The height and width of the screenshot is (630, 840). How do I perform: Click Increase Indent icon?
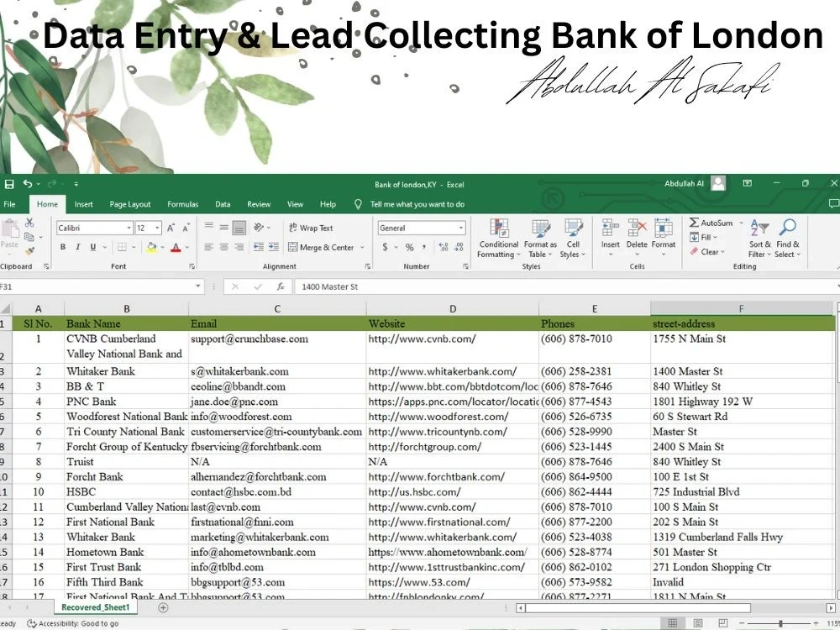(x=274, y=247)
